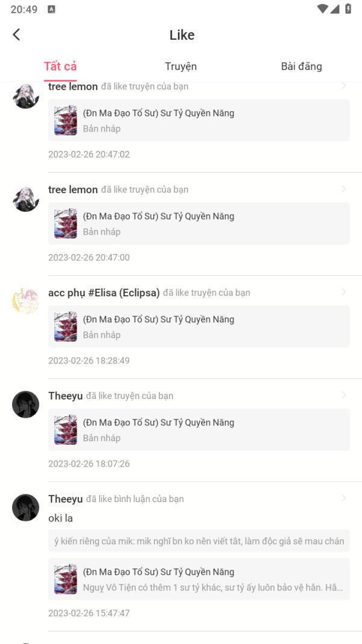
Task: Tap the battery icon in the status bar
Action: coord(348,9)
